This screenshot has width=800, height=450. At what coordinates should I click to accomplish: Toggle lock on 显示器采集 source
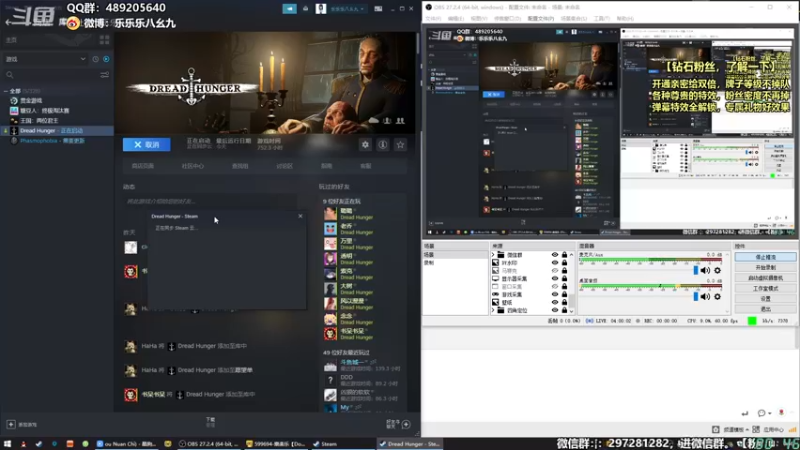click(x=564, y=279)
